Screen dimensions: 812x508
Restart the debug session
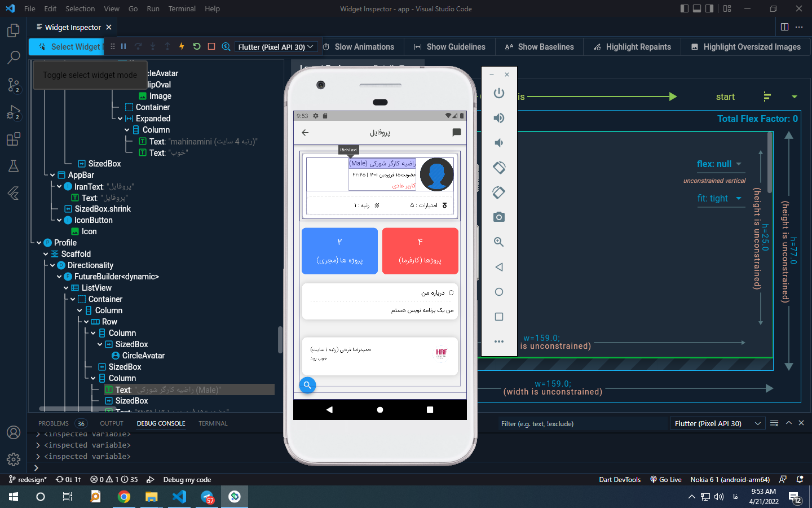pyautogui.click(x=196, y=47)
